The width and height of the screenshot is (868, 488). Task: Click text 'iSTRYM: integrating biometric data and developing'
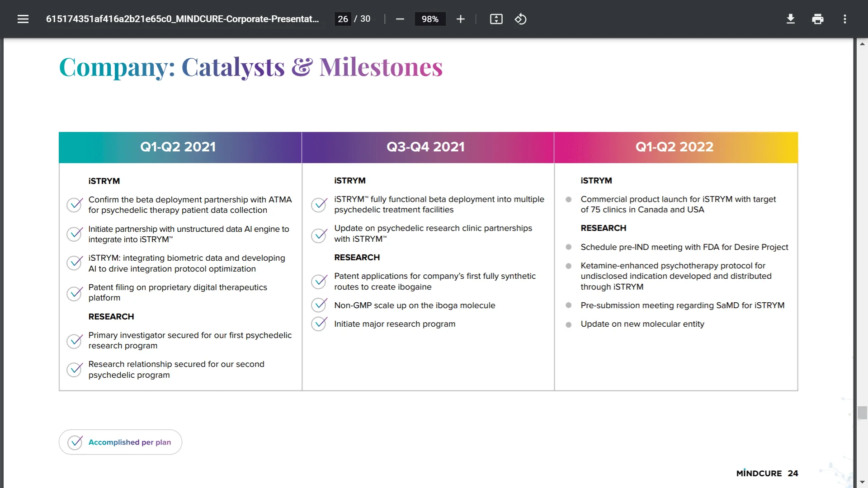[187, 258]
